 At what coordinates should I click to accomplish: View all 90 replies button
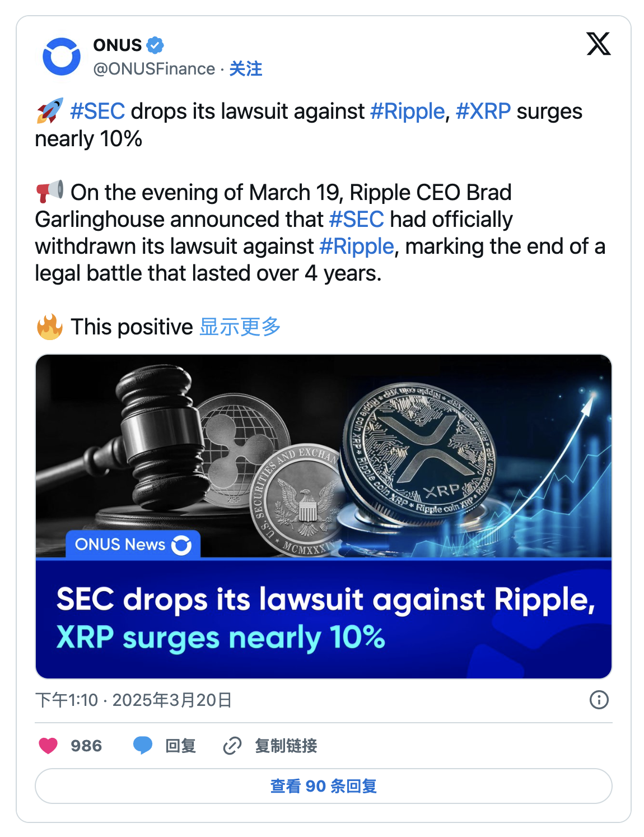click(323, 786)
